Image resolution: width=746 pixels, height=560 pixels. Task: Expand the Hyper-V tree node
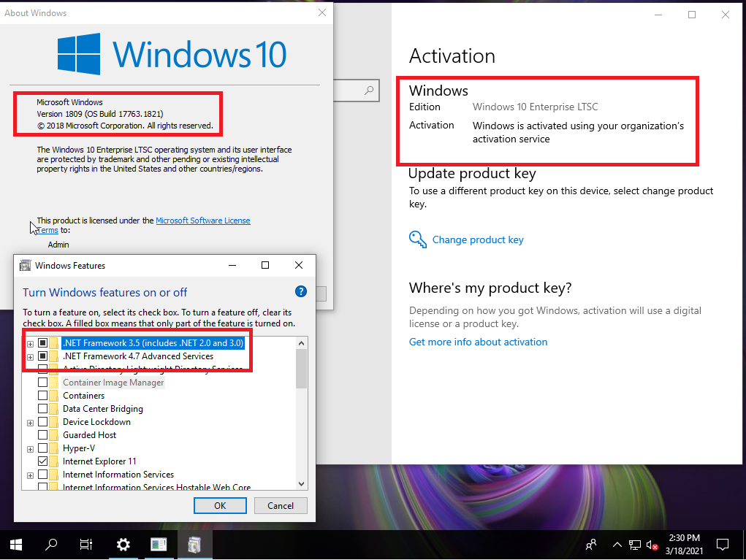pos(31,449)
